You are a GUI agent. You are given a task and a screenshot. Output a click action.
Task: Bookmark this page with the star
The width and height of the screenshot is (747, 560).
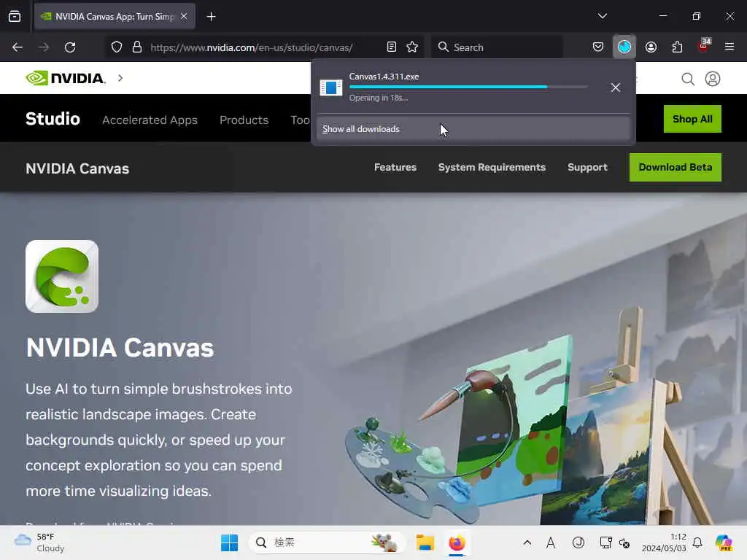pyautogui.click(x=412, y=47)
